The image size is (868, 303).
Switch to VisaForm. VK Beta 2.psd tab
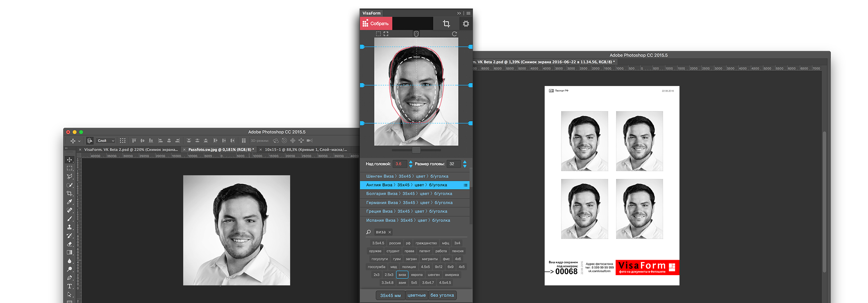(131, 149)
